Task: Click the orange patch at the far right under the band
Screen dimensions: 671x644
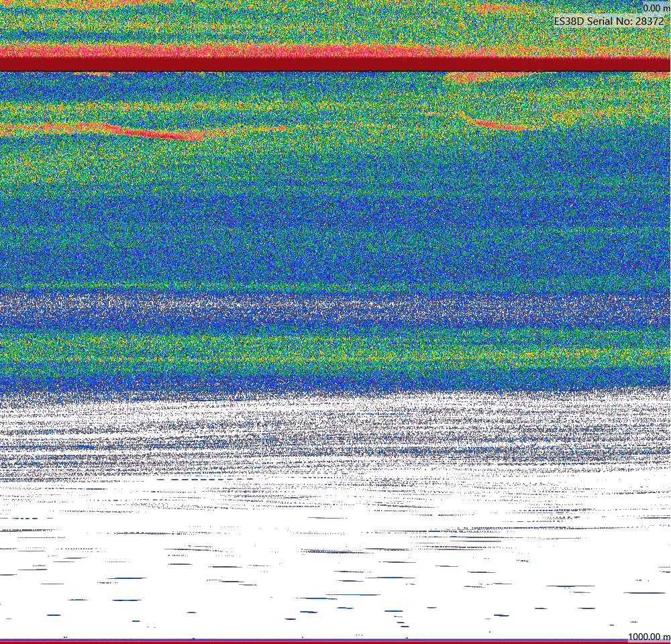Action: pos(657,76)
